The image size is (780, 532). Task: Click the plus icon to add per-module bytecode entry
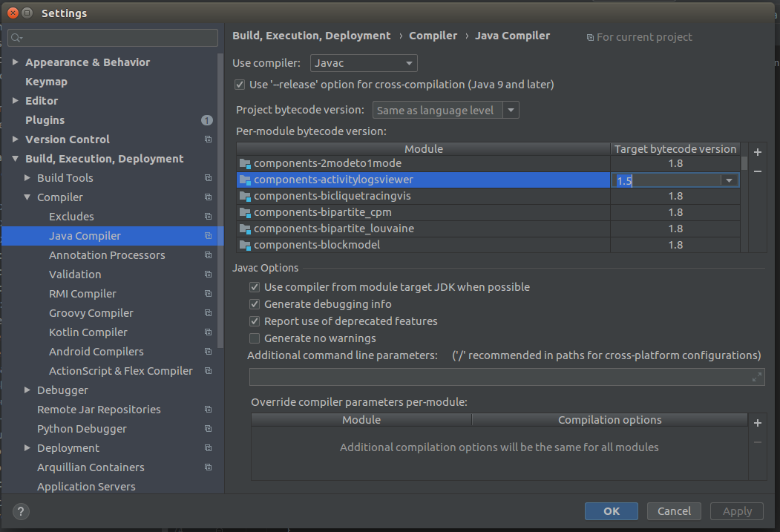(757, 151)
